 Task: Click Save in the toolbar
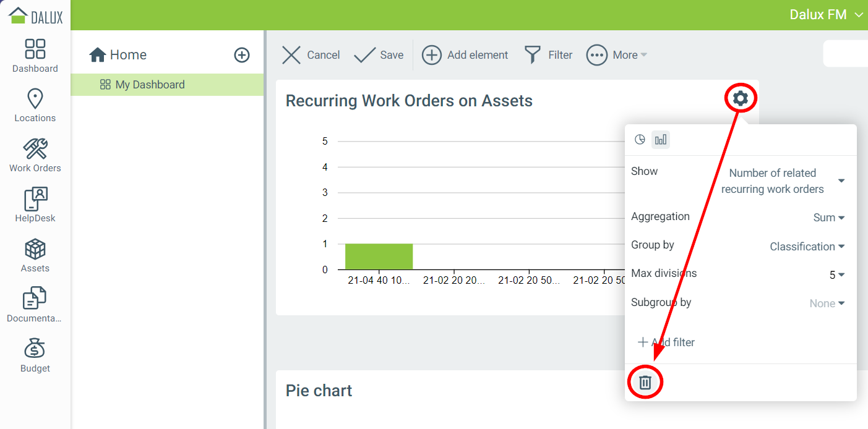[379, 55]
